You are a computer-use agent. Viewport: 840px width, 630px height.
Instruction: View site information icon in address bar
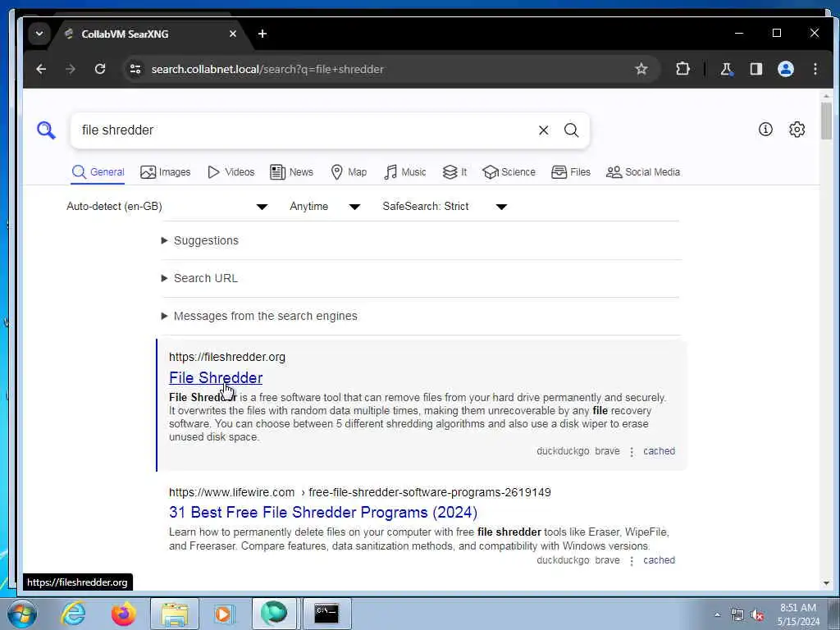click(135, 69)
